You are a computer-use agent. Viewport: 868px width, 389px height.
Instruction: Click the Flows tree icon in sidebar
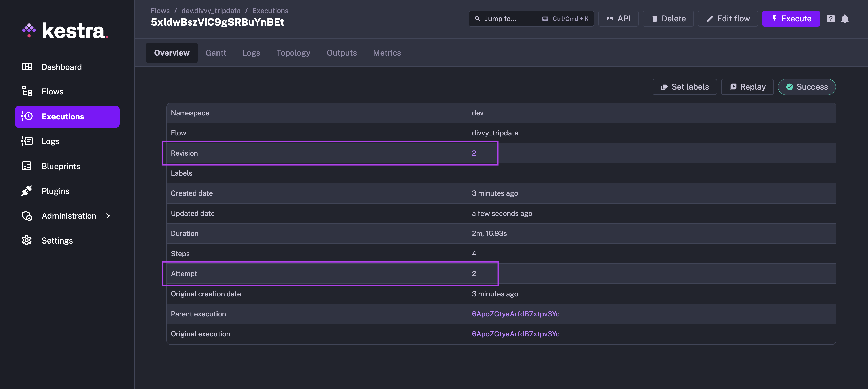27,91
